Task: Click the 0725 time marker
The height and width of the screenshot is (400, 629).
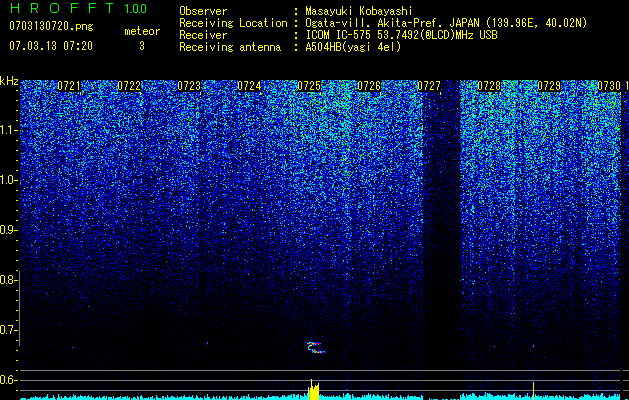Action: (309, 86)
